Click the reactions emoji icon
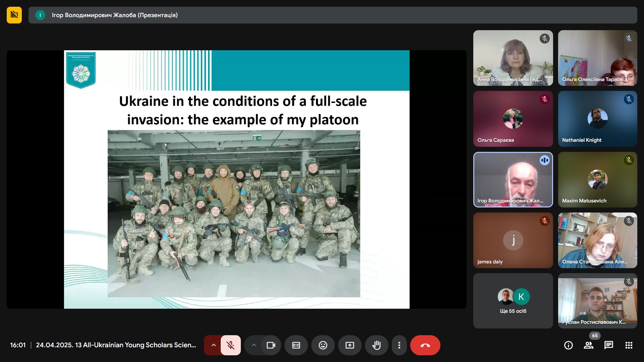 tap(323, 345)
